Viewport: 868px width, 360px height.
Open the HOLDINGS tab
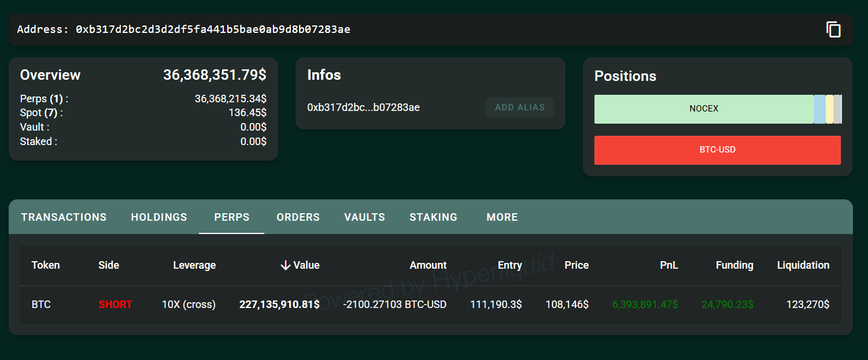coord(159,217)
